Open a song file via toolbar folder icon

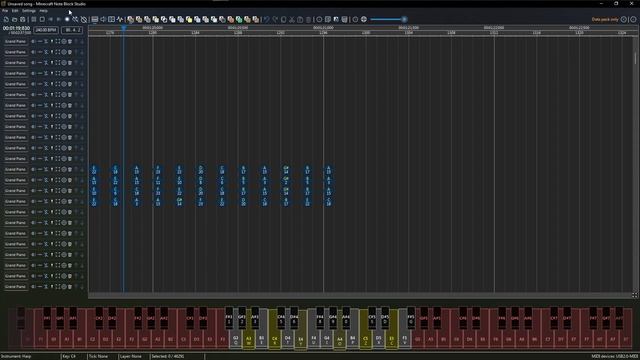(x=14, y=19)
